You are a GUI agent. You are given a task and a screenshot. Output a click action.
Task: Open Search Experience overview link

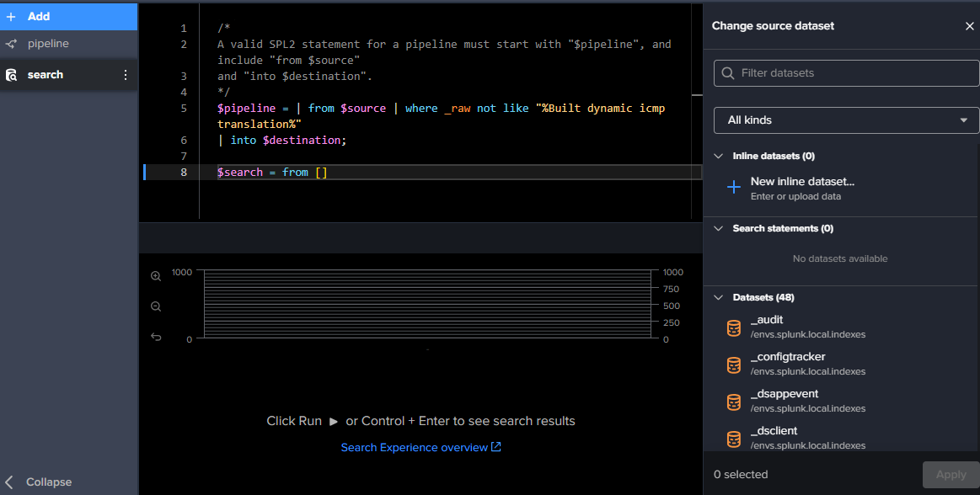420,447
